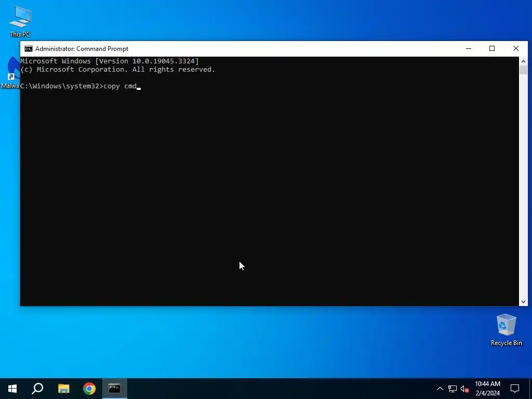532x399 pixels.
Task: Launch File Explorer from the taskbar
Action: pos(63,389)
